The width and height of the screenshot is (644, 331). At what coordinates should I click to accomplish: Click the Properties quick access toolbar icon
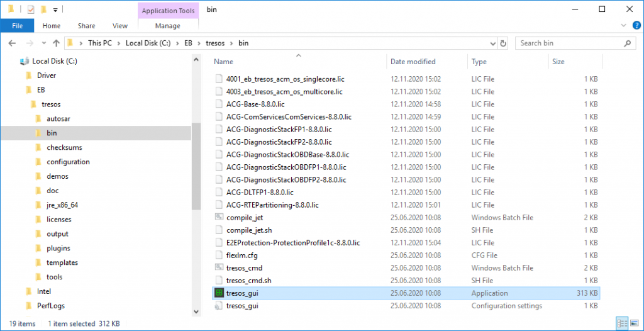click(30, 9)
